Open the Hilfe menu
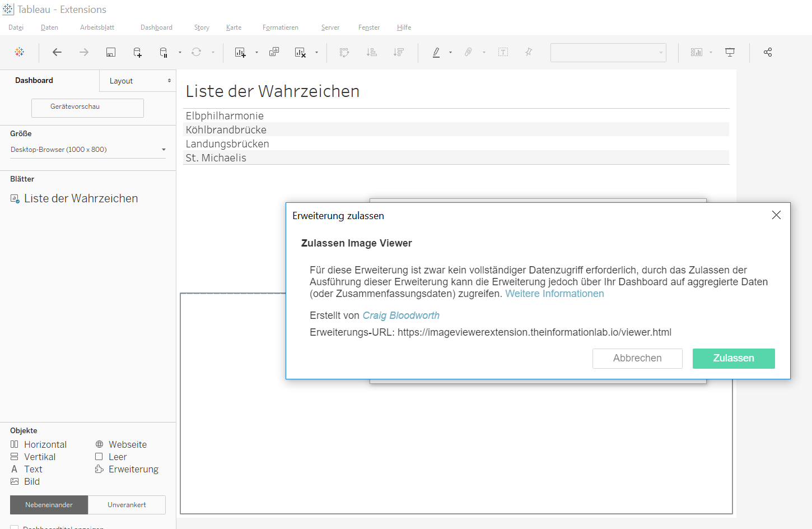This screenshot has width=812, height=529. click(404, 27)
